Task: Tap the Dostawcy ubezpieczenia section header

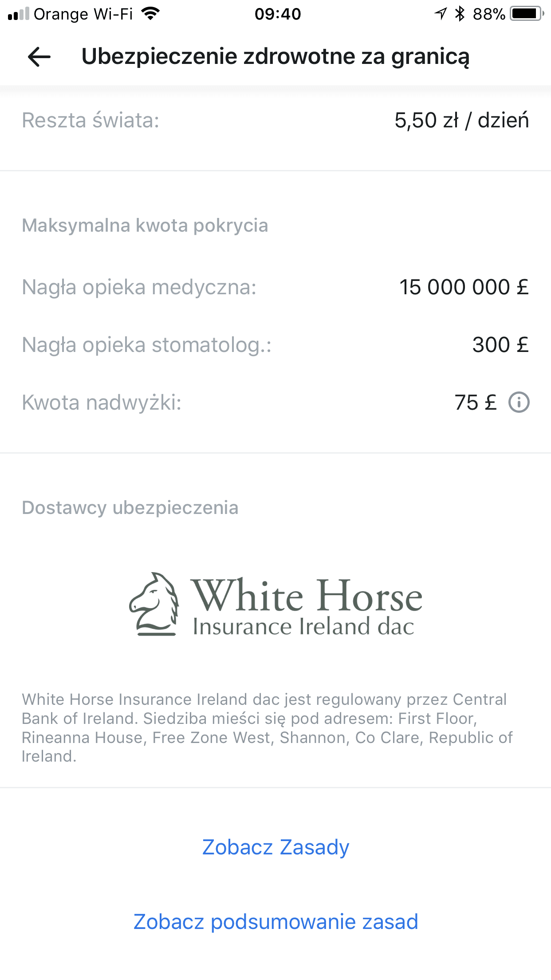Action: 130,507
